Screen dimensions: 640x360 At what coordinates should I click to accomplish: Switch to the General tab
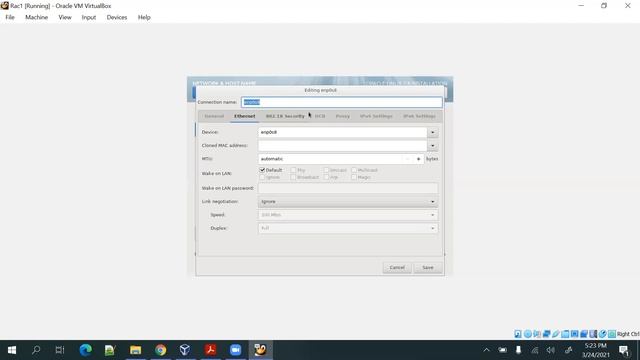(214, 116)
